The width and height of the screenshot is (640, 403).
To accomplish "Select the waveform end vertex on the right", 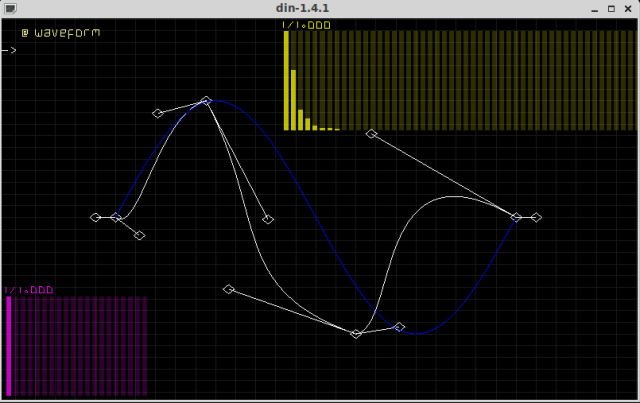I will click(x=516, y=217).
